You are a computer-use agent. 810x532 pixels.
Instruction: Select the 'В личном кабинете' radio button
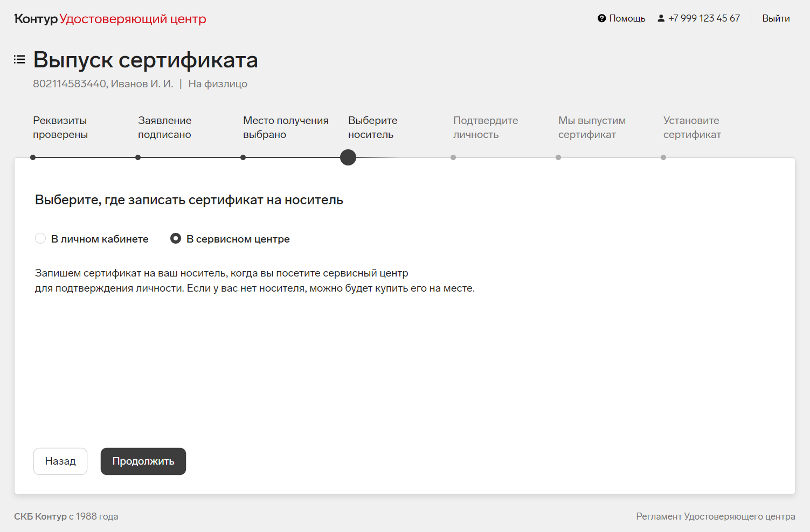point(40,238)
